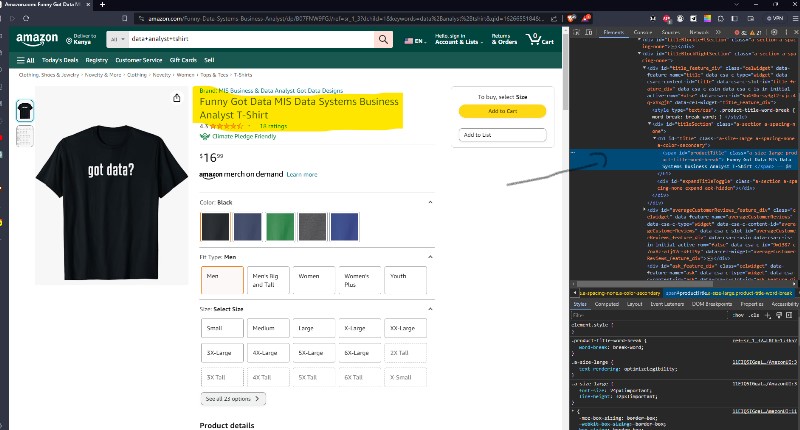The image size is (800, 430).
Task: Select the Women's Plus fit type
Action: click(360, 280)
